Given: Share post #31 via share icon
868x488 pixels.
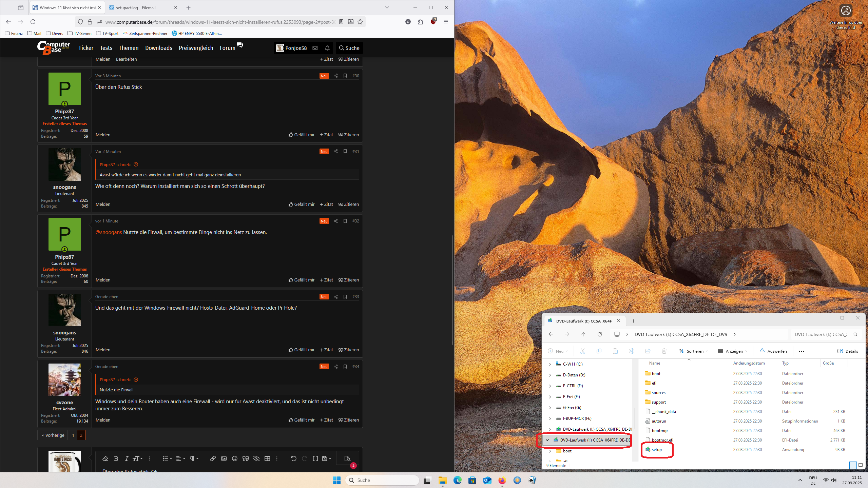Looking at the screenshot, I should point(336,152).
